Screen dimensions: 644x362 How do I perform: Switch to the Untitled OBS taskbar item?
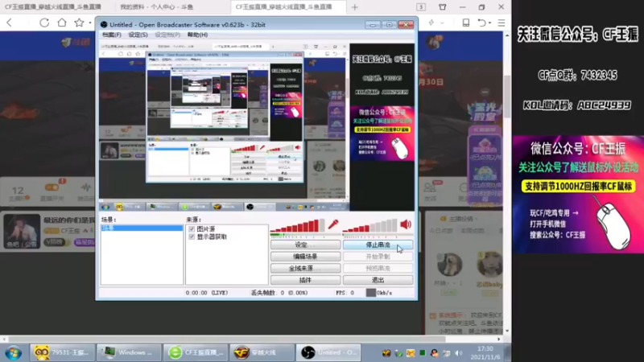tap(328, 352)
